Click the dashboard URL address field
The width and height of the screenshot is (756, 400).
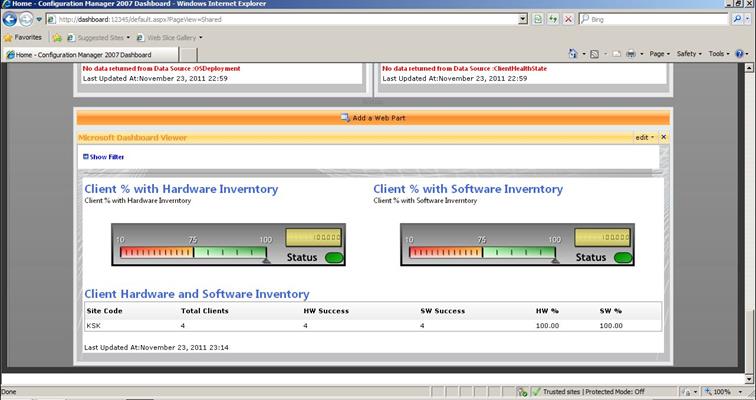(282, 19)
